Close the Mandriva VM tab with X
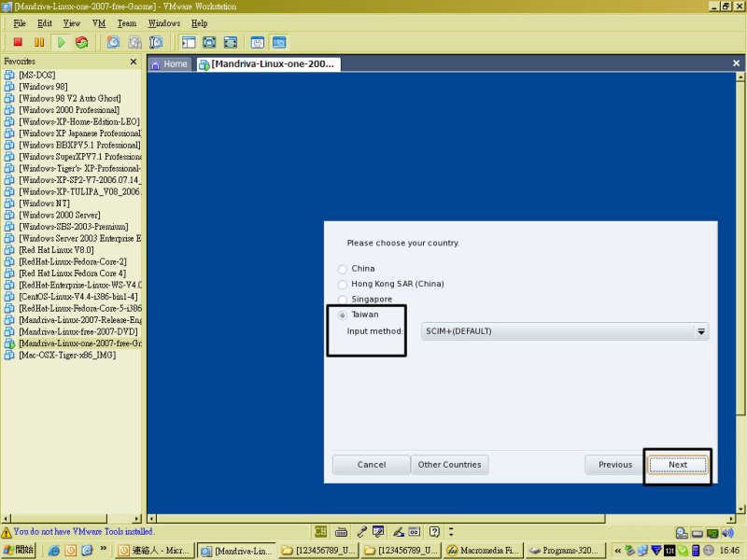This screenshot has width=747, height=560. [x=736, y=63]
